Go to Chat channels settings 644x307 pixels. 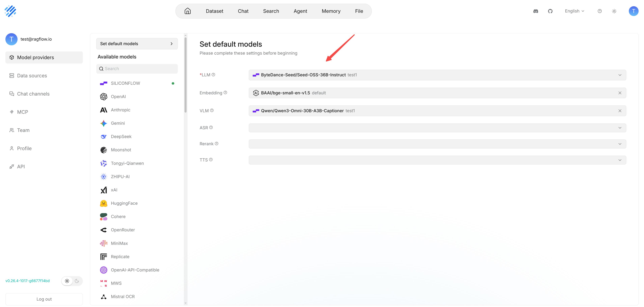pyautogui.click(x=44, y=94)
